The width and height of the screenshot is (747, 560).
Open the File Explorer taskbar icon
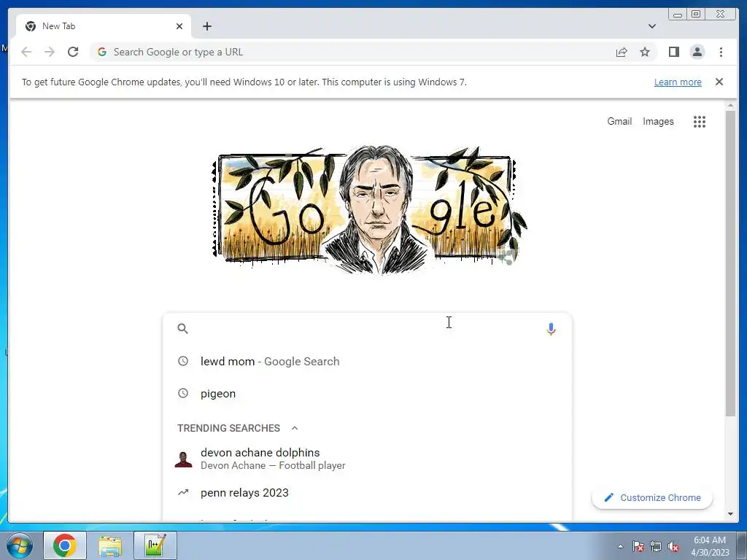tap(110, 545)
